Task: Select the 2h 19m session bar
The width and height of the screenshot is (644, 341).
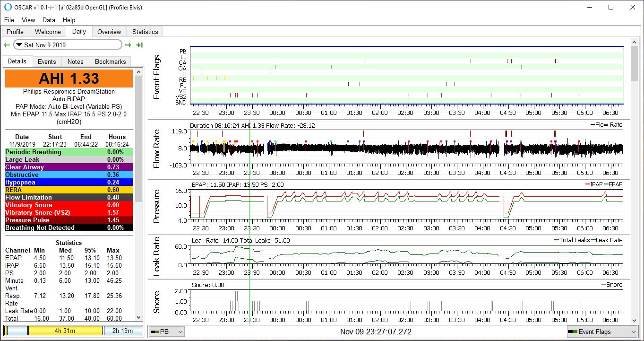Action: click(x=122, y=331)
